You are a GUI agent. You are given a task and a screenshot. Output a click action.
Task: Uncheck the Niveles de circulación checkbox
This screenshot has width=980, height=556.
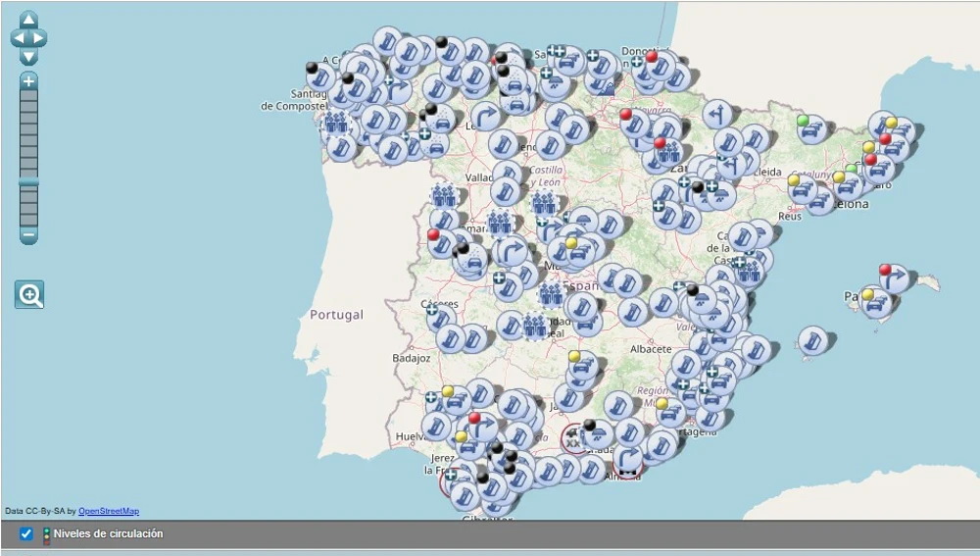pos(26,534)
